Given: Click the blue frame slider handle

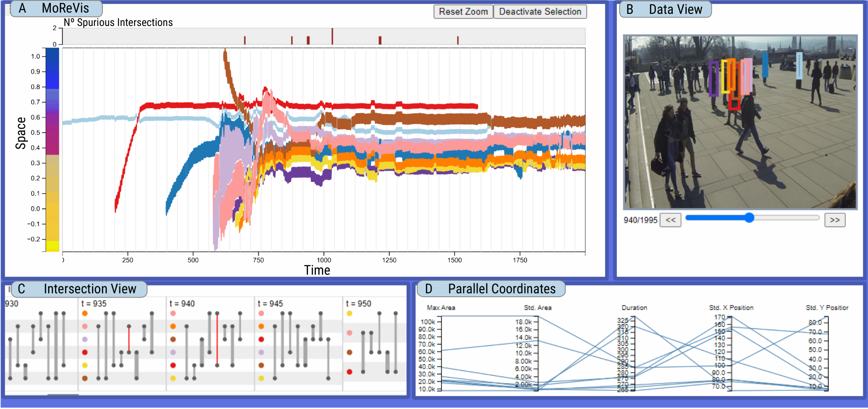Looking at the screenshot, I should [749, 217].
